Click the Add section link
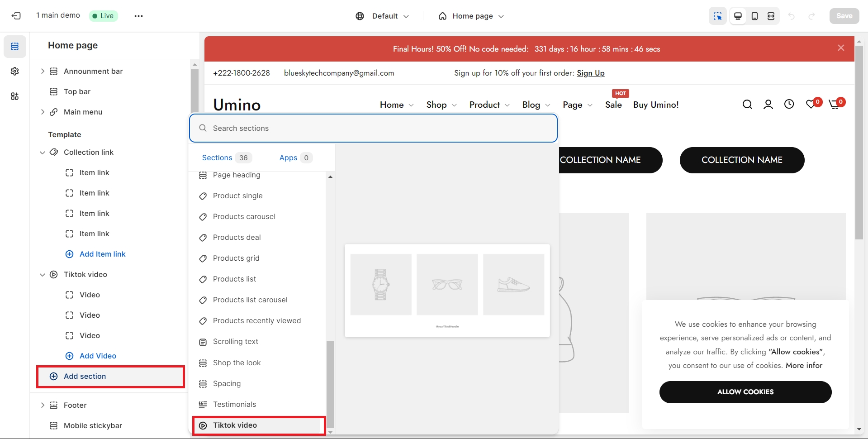 click(x=85, y=377)
